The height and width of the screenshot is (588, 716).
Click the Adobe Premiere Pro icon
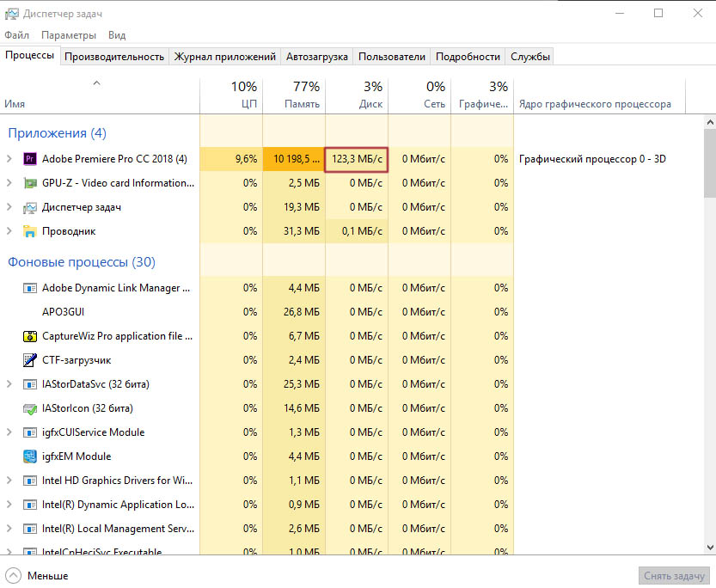tap(30, 159)
